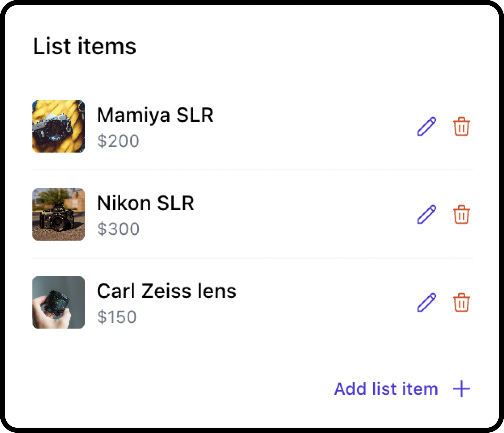The height and width of the screenshot is (433, 504).
Task: Delete the Mamiya SLR item
Action: [461, 127]
